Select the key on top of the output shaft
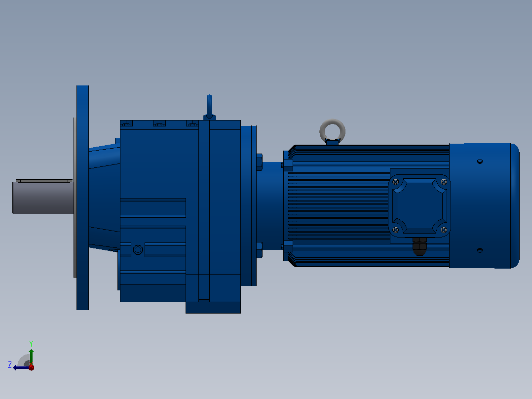This screenshot has width=532, height=399. (44, 181)
